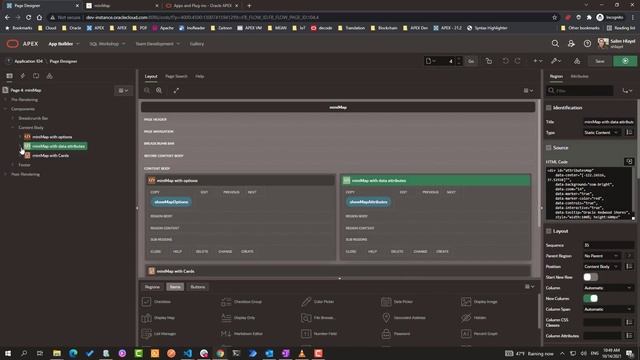Open the Column Span dropdown
Viewport: 640px width, 360px height.
pos(608,309)
